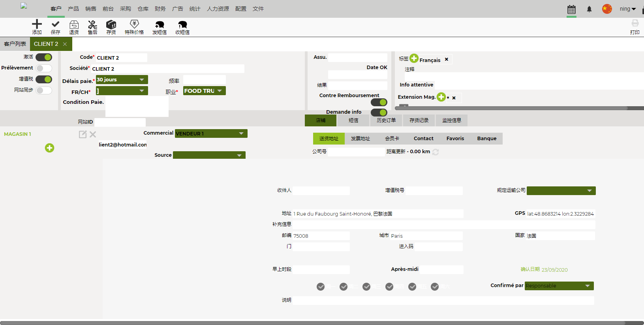Open the 财务 menu
This screenshot has width=644, height=325.
click(x=160, y=9)
